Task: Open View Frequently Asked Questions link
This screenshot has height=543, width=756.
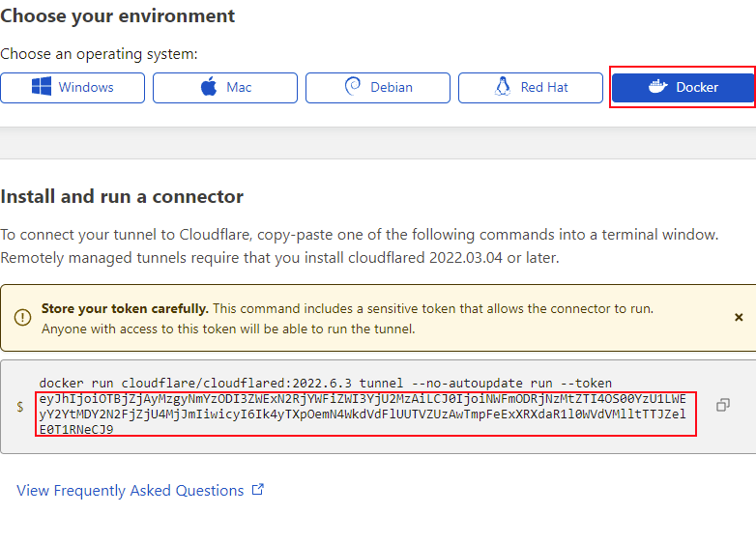Action: (131, 491)
